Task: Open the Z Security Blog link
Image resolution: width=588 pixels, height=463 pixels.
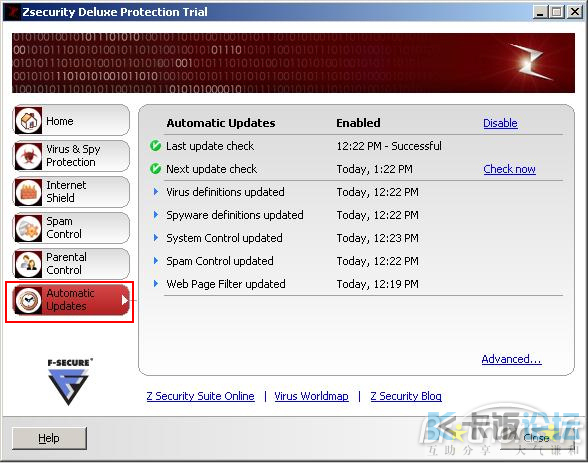Action: (406, 396)
